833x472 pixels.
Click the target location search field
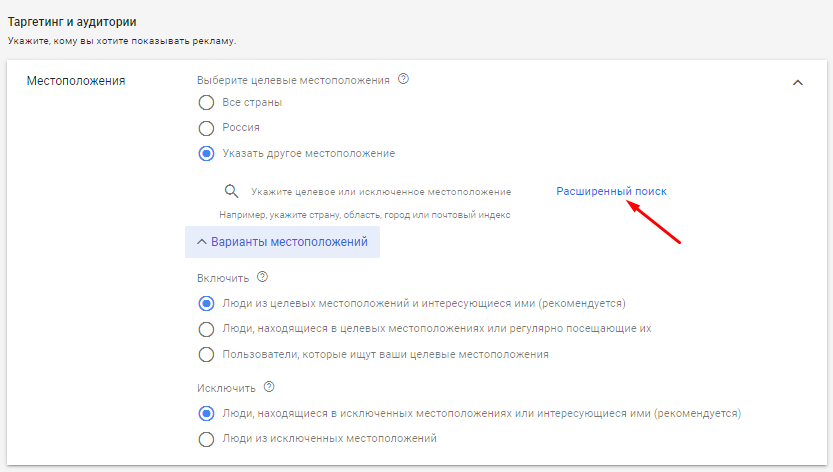pyautogui.click(x=381, y=191)
